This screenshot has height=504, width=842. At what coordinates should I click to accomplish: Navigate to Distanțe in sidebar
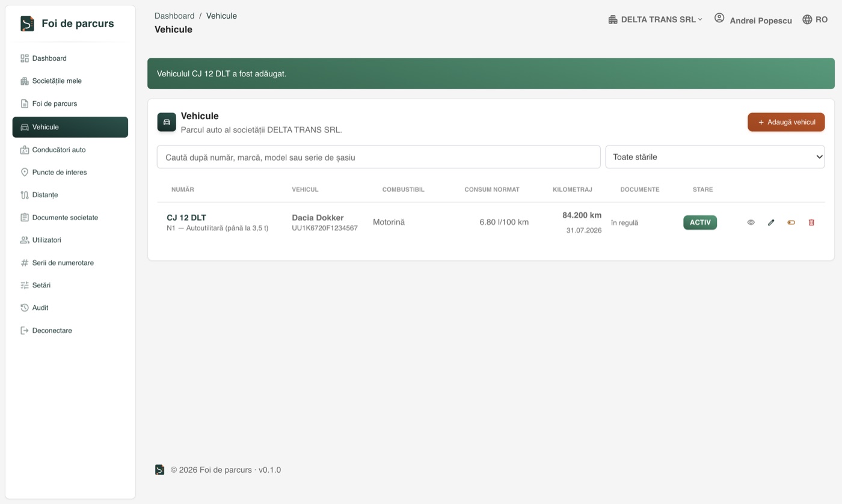point(70,195)
